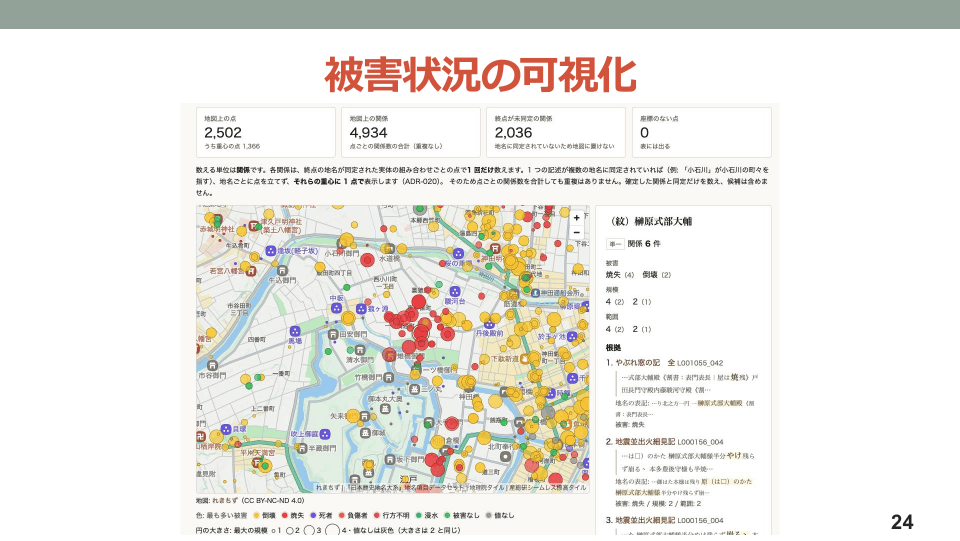This screenshot has height=541, width=960.
Task: Click the 建坂(軽子坂) purple icon
Action: [271, 251]
